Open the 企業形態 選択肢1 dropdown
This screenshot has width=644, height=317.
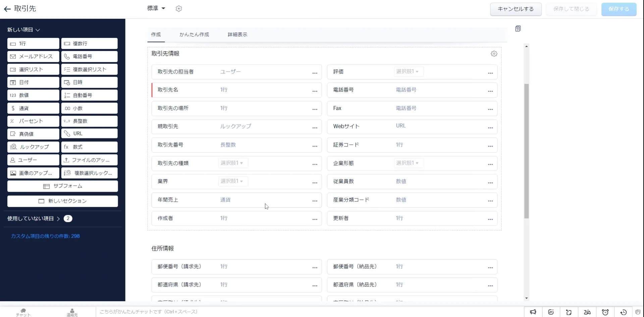(x=408, y=163)
